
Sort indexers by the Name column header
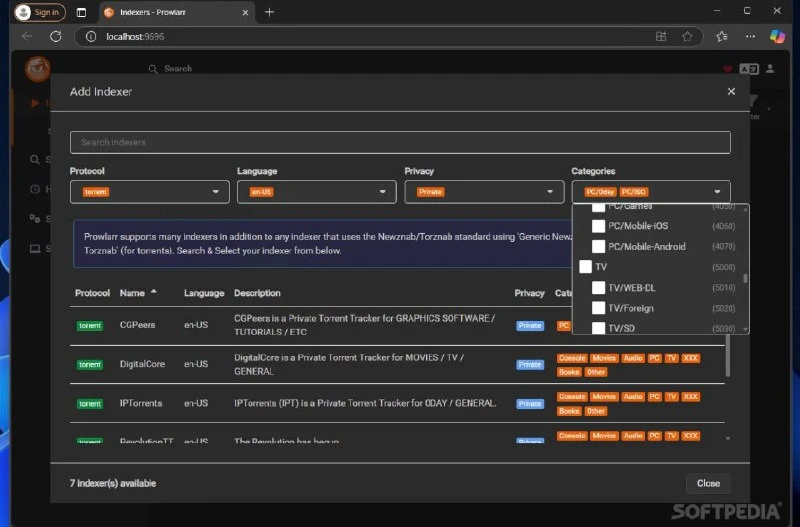(x=132, y=293)
